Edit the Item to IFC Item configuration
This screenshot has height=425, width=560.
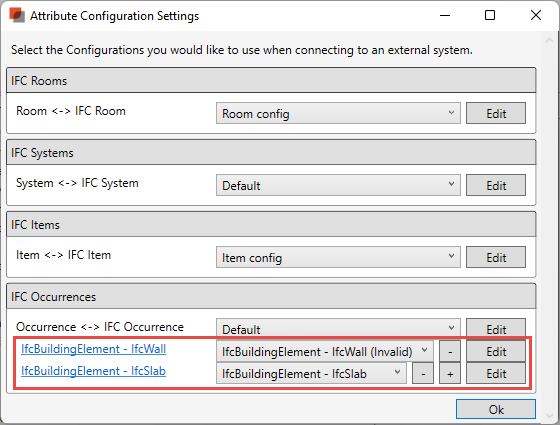pyautogui.click(x=496, y=257)
